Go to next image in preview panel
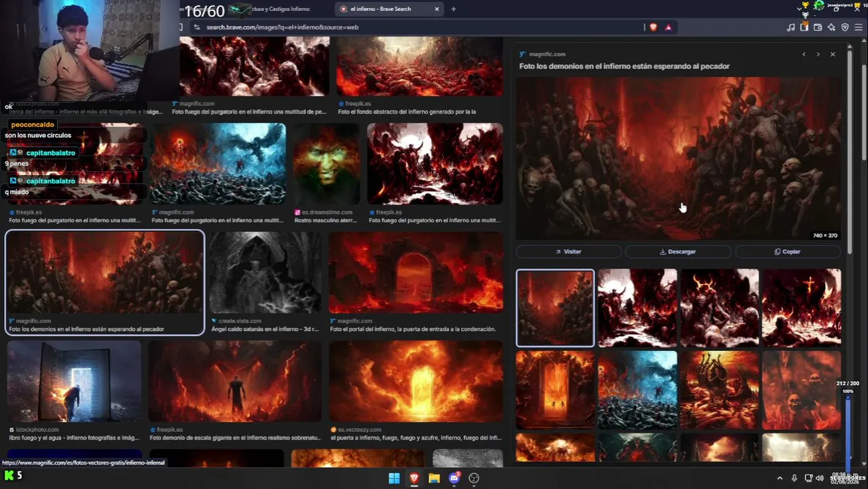 tap(818, 54)
